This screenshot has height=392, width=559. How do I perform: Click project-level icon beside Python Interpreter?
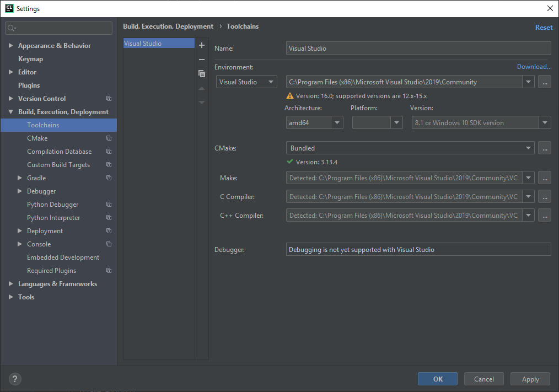pyautogui.click(x=109, y=218)
